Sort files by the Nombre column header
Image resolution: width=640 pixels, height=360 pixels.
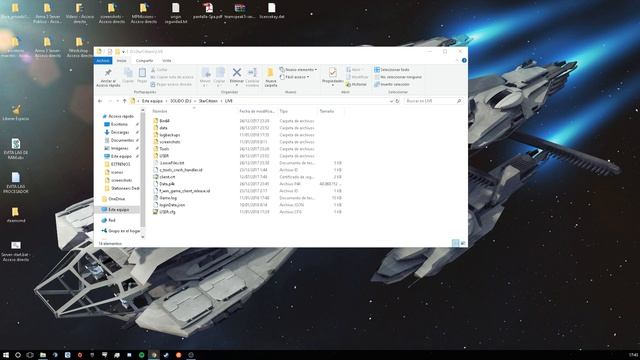[160, 111]
